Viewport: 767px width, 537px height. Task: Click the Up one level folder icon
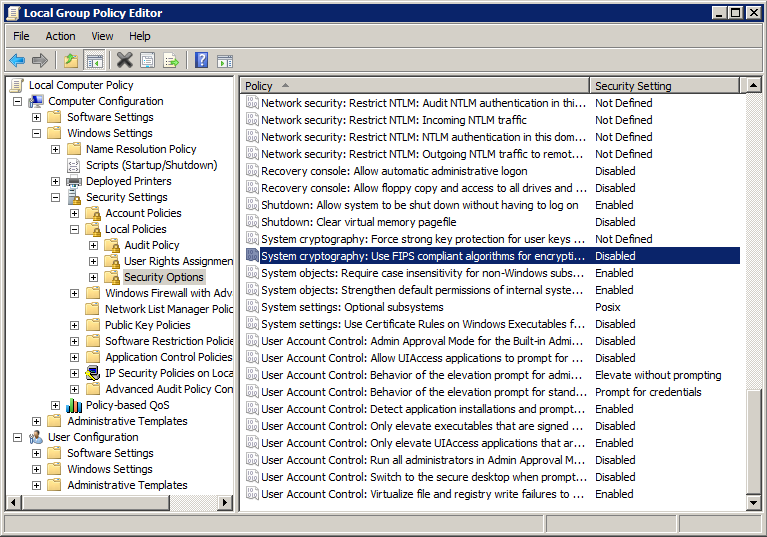71,61
